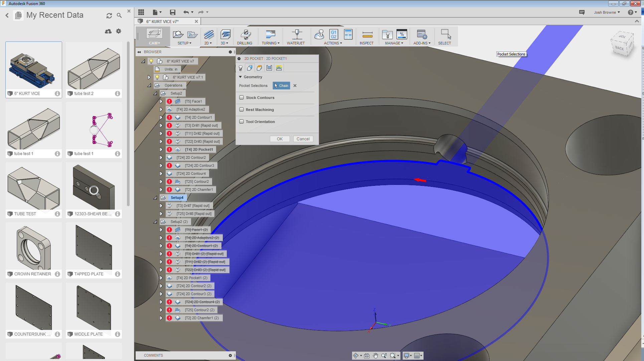Viewport: 644px width, 361px height.
Task: Switch to the Geometry tab icon
Action: click(x=250, y=68)
